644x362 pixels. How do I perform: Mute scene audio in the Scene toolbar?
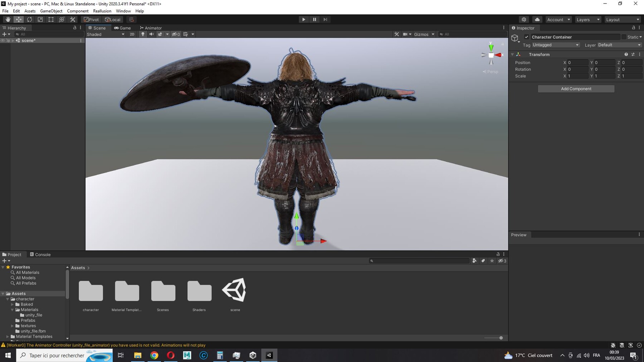(152, 34)
